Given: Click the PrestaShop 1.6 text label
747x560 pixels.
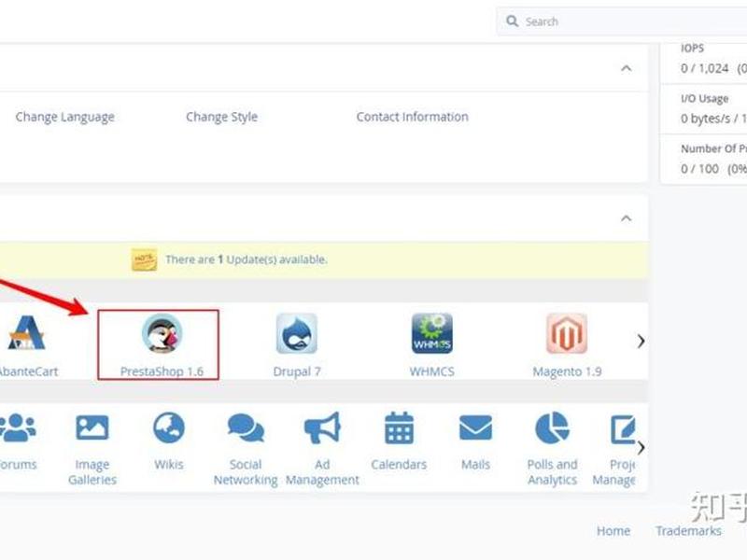Looking at the screenshot, I should pyautogui.click(x=162, y=371).
